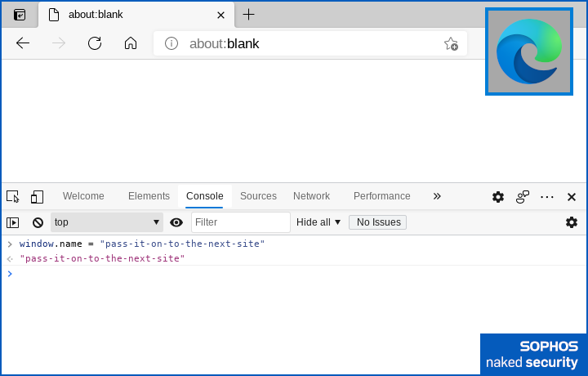Viewport: 588px width, 376px height.
Task: Open console settings gear icon
Action: tap(572, 222)
